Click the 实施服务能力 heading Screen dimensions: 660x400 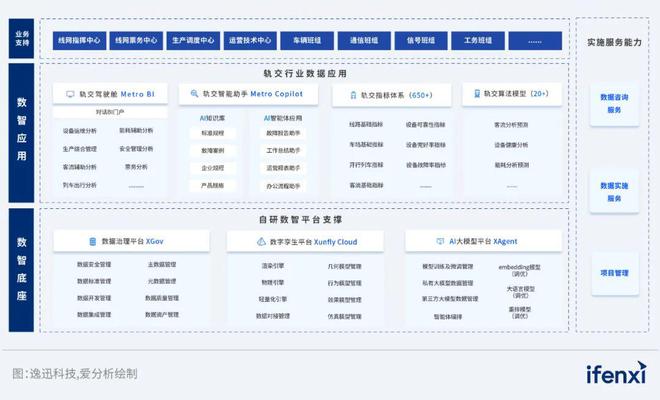point(615,42)
